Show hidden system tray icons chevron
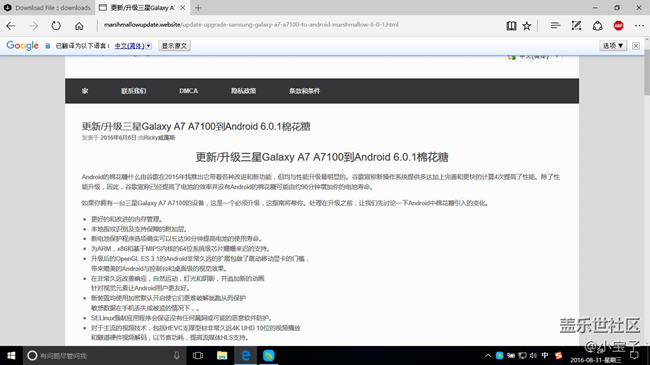 (488, 355)
